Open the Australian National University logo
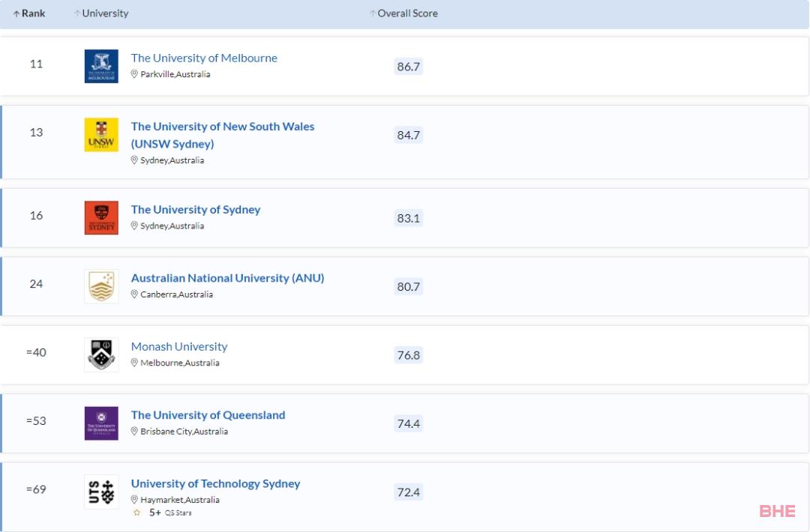This screenshot has height=532, width=810. pyautogui.click(x=101, y=286)
